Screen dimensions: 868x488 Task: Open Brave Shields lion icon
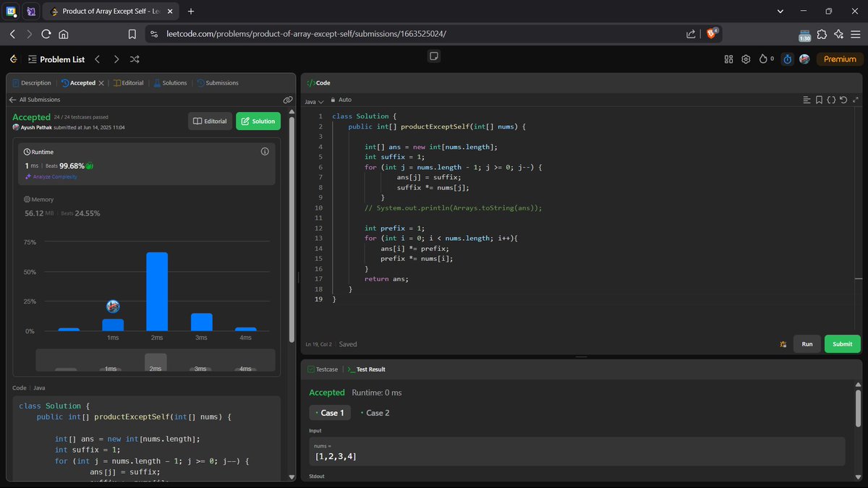click(711, 33)
